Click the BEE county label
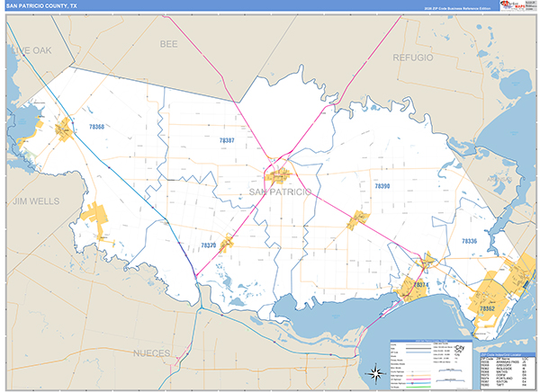Image resolution: width=540 pixels, height=392 pixels. (169, 42)
